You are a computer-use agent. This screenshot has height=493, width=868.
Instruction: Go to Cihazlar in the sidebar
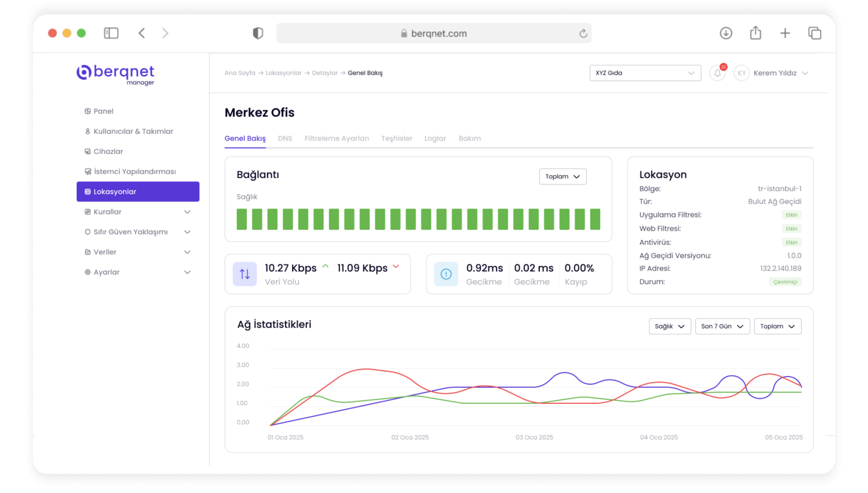(108, 151)
